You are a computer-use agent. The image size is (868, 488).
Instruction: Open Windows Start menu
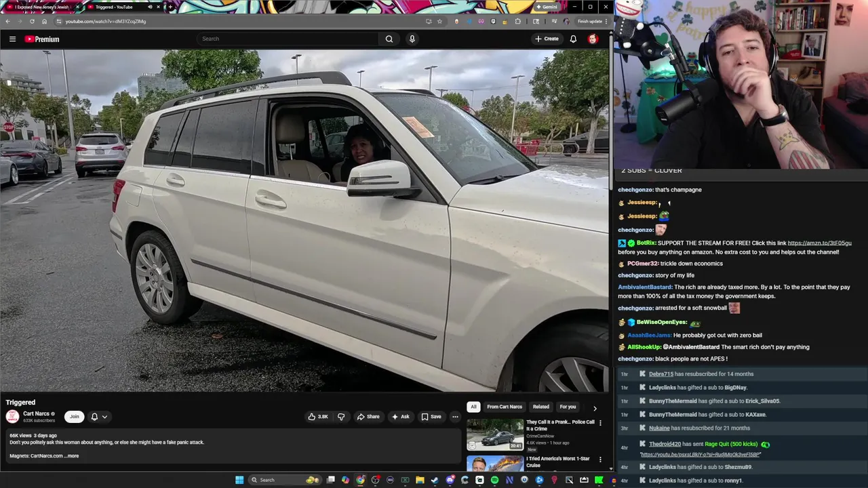(239, 480)
